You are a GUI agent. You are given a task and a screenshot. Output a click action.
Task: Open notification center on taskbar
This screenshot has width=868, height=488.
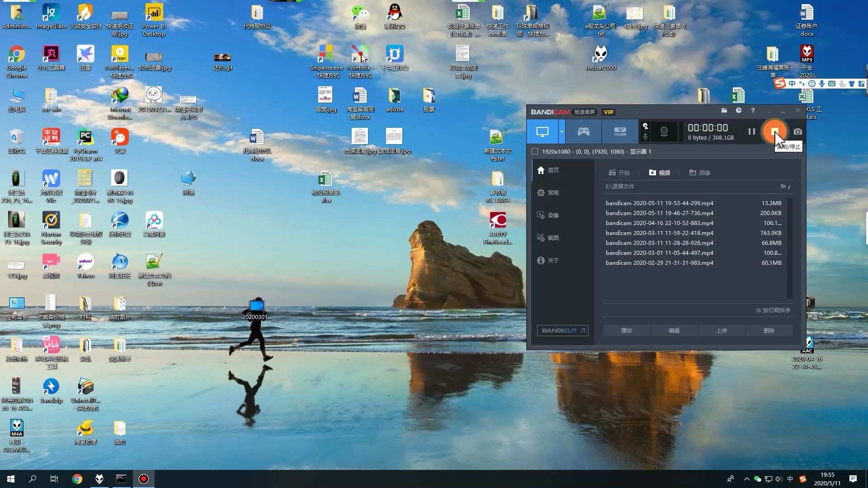point(853,479)
